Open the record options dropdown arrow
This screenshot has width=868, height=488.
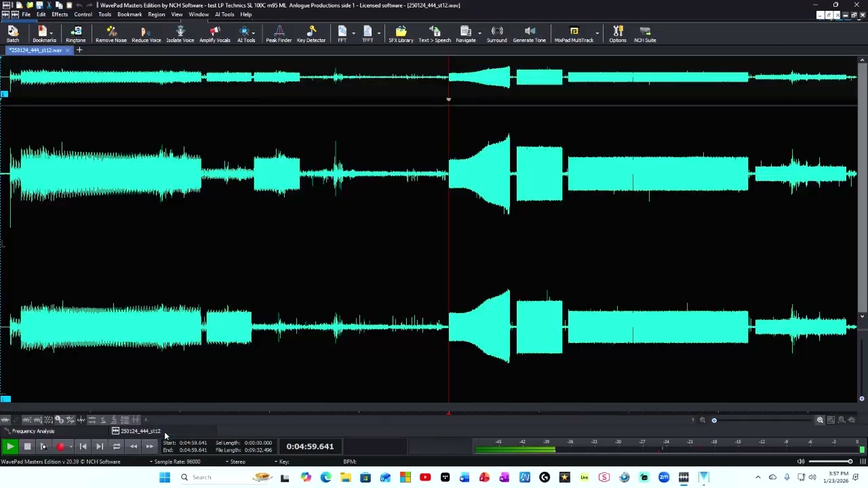[71, 447]
